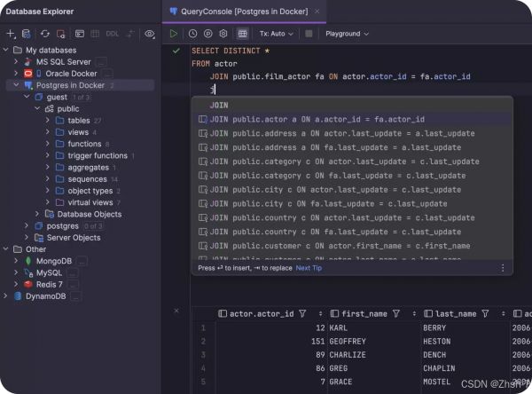Toggle the eye view options icon

pos(150,34)
